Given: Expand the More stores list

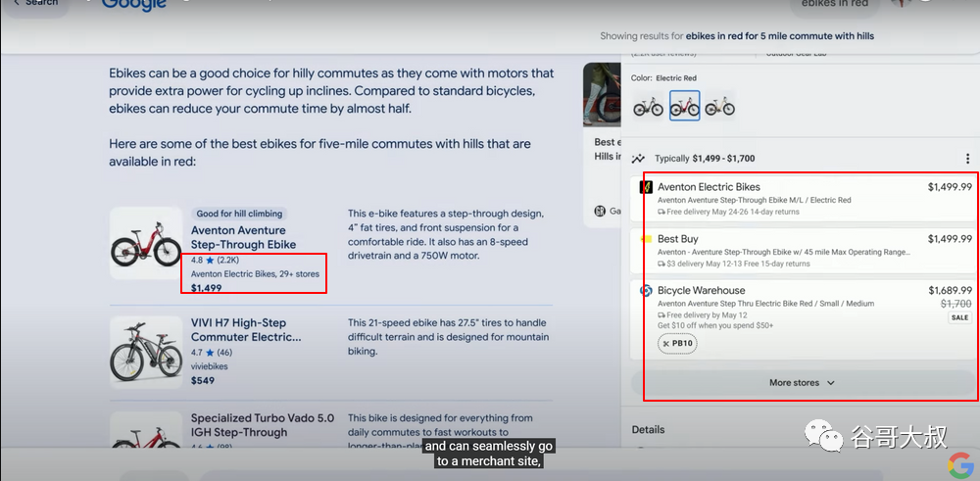Looking at the screenshot, I should [802, 382].
